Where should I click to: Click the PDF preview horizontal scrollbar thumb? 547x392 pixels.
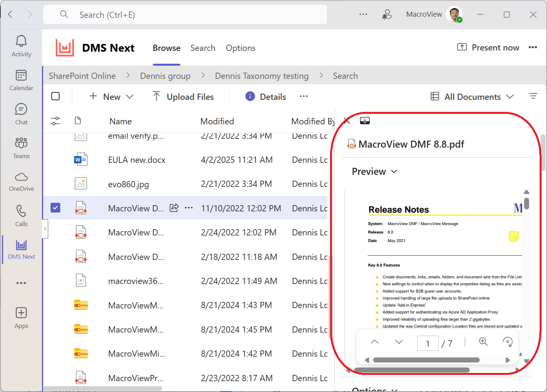point(426,360)
